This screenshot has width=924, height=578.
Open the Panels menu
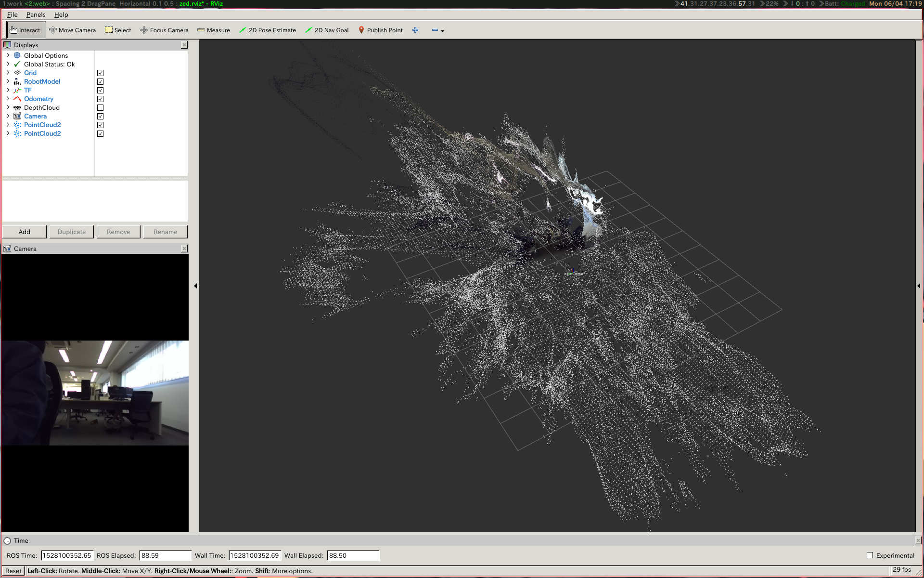pyautogui.click(x=36, y=14)
